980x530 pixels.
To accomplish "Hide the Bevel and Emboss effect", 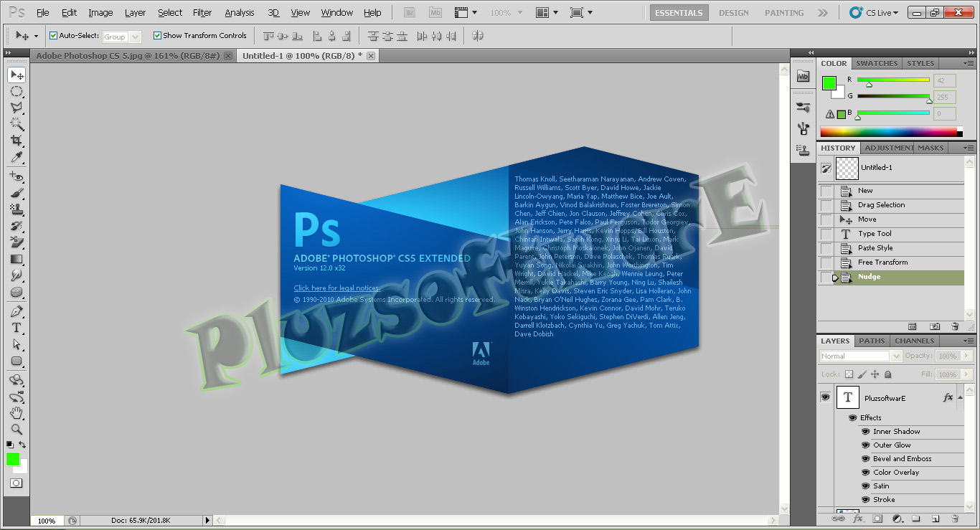I will coord(866,459).
